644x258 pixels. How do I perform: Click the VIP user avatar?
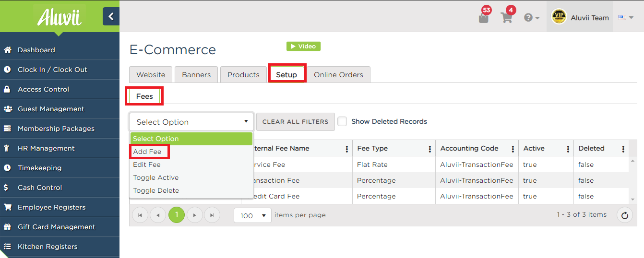559,17
